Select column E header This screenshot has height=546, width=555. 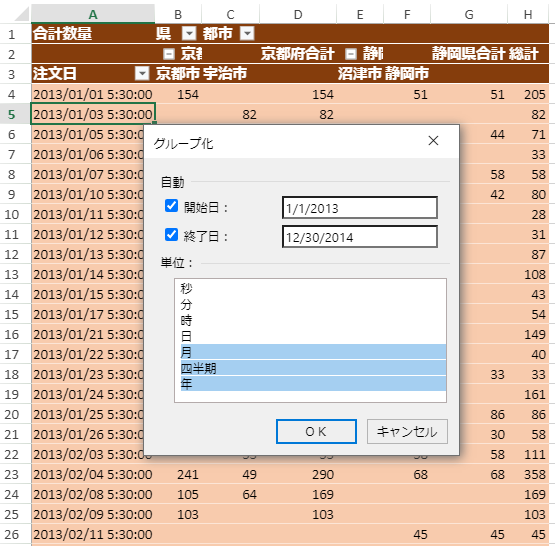click(360, 15)
